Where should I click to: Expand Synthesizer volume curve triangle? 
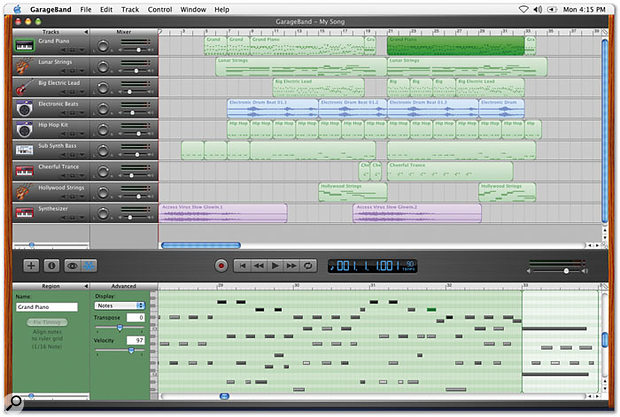point(82,218)
